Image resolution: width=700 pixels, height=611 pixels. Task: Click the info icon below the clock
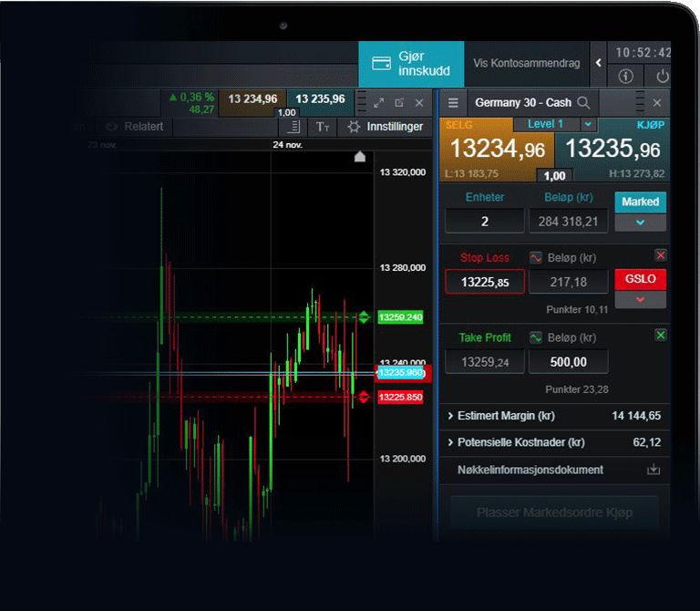[x=625, y=77]
